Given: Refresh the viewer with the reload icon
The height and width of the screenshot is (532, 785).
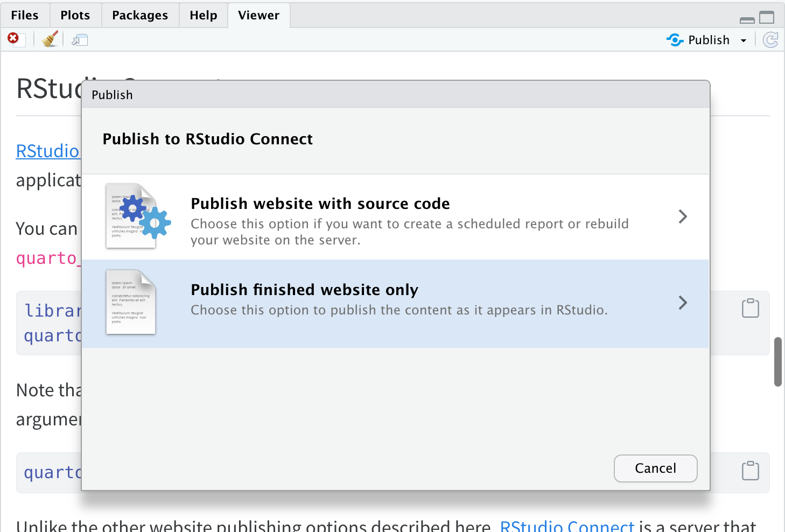Looking at the screenshot, I should pos(771,40).
